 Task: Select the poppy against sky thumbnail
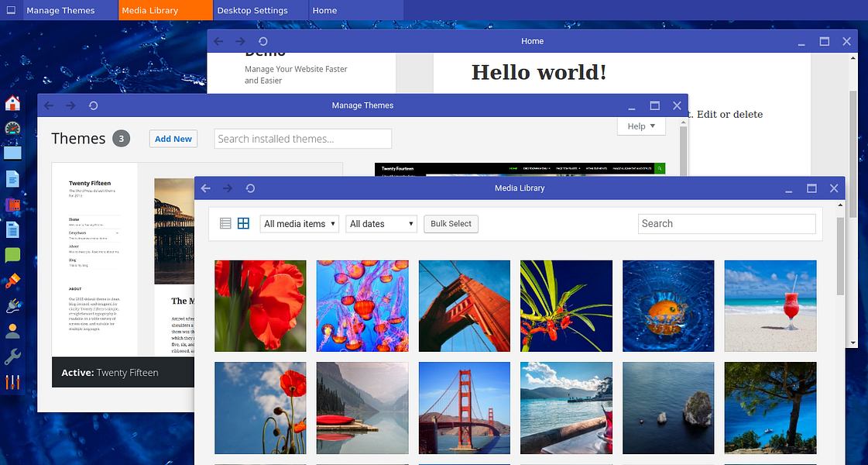[260, 408]
